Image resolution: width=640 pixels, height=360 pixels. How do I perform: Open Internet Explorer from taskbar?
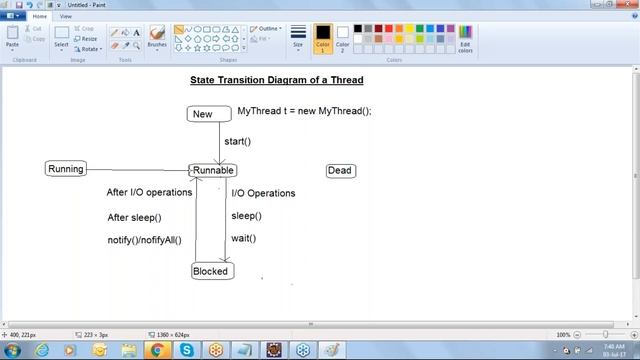(x=42, y=350)
